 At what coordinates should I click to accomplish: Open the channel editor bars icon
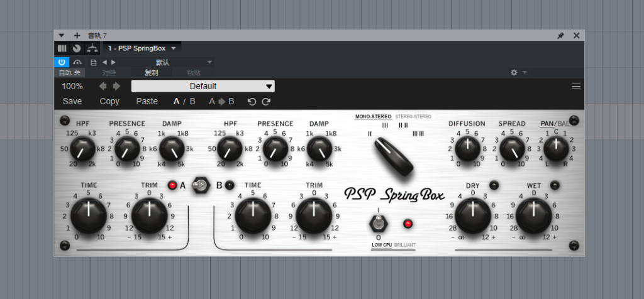[x=62, y=48]
